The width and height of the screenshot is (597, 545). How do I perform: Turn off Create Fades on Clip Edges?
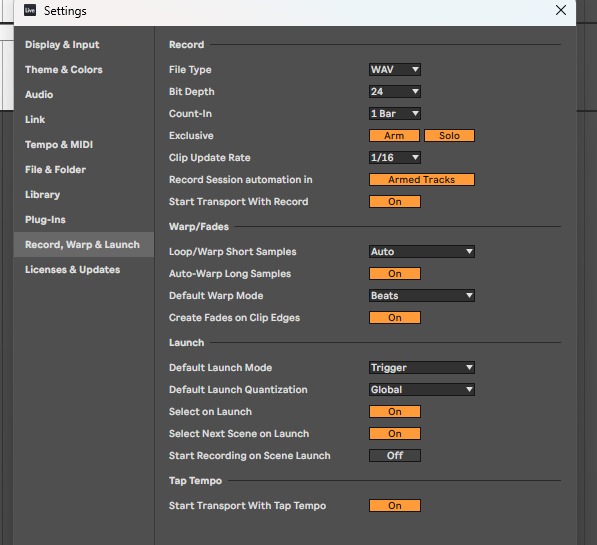click(x=395, y=318)
